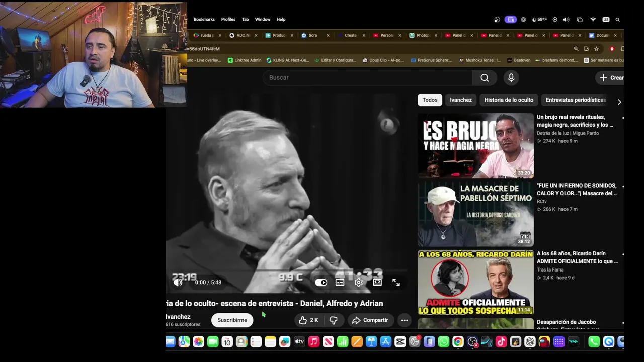
Task: Open System Settings in the Dock
Action: pyautogui.click(x=415, y=342)
